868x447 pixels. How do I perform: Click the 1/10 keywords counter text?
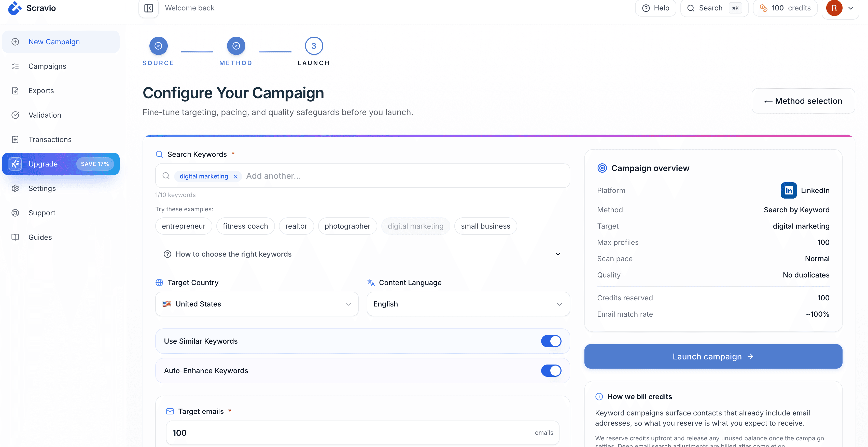tap(175, 195)
